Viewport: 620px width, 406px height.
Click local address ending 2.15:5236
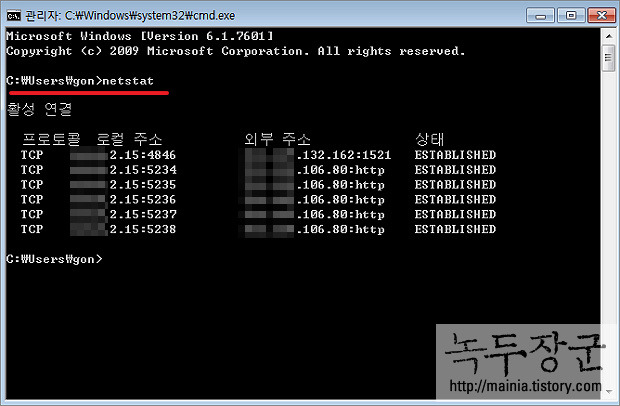click(x=123, y=200)
